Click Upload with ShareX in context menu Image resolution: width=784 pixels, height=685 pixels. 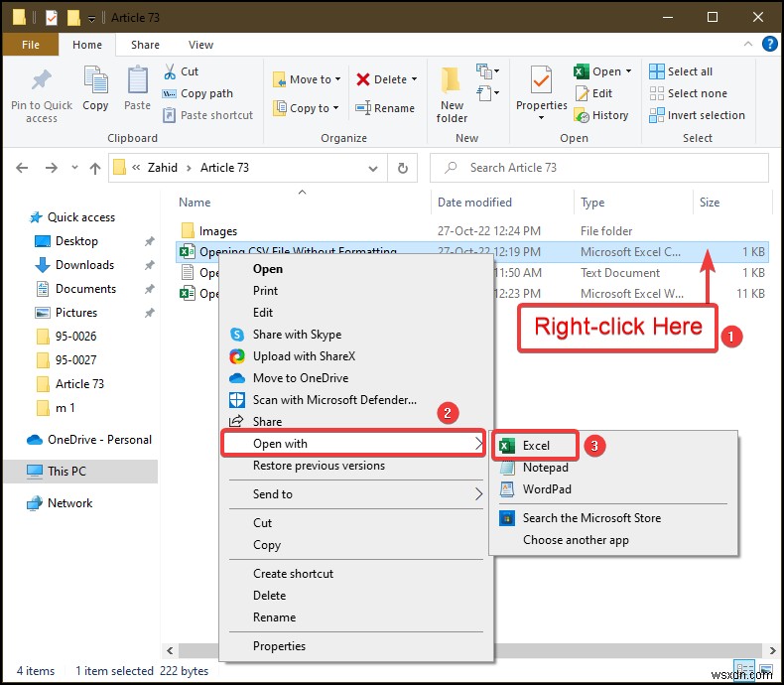point(304,356)
